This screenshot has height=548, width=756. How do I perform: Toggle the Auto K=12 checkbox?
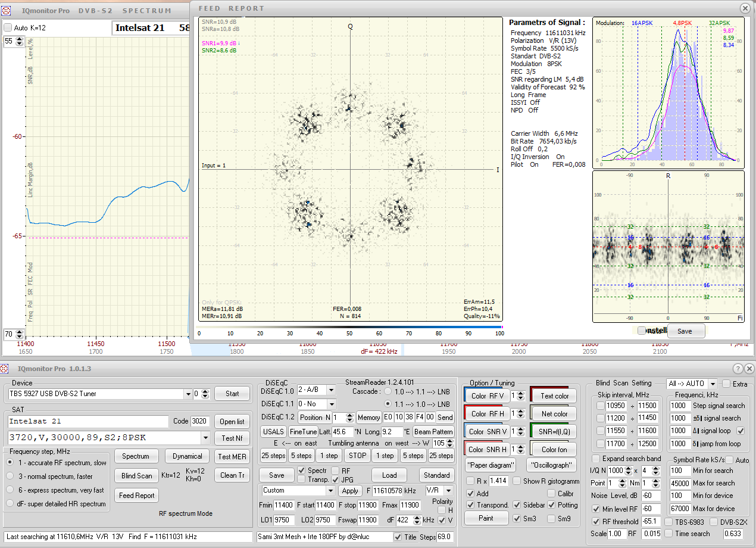point(8,27)
